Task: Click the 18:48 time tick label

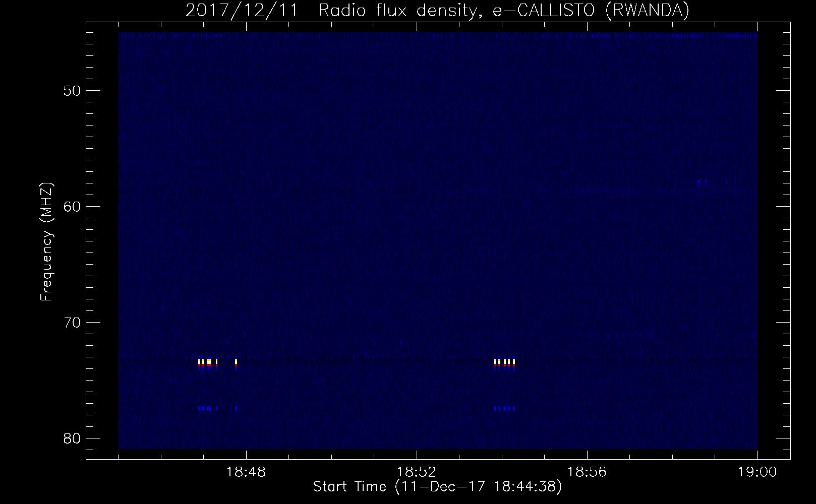Action: (x=246, y=472)
